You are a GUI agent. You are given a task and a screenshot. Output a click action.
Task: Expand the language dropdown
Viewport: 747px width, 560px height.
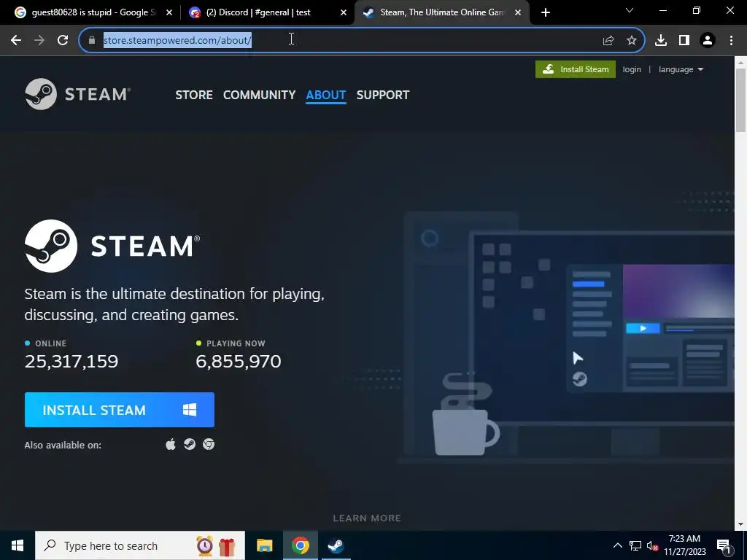[x=681, y=69]
